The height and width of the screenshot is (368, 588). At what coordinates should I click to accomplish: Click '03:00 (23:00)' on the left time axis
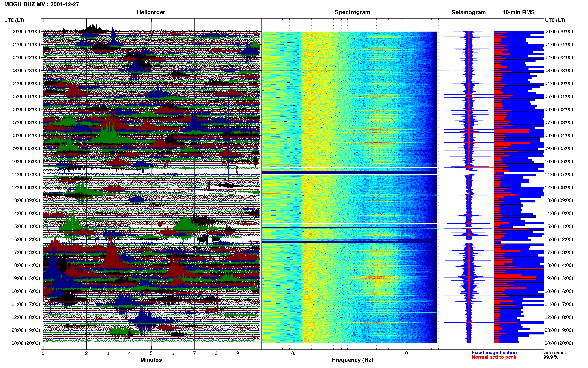tap(26, 71)
